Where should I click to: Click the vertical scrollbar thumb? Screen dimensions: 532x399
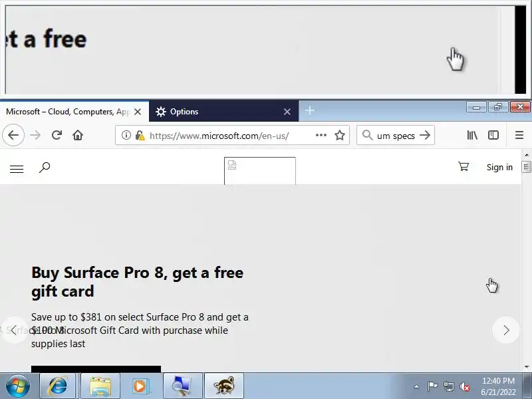(527, 167)
